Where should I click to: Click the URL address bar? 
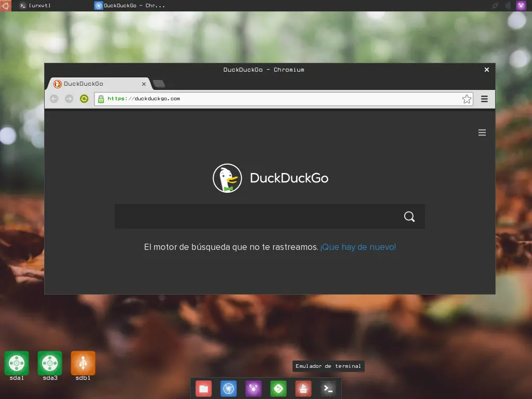[x=283, y=99]
